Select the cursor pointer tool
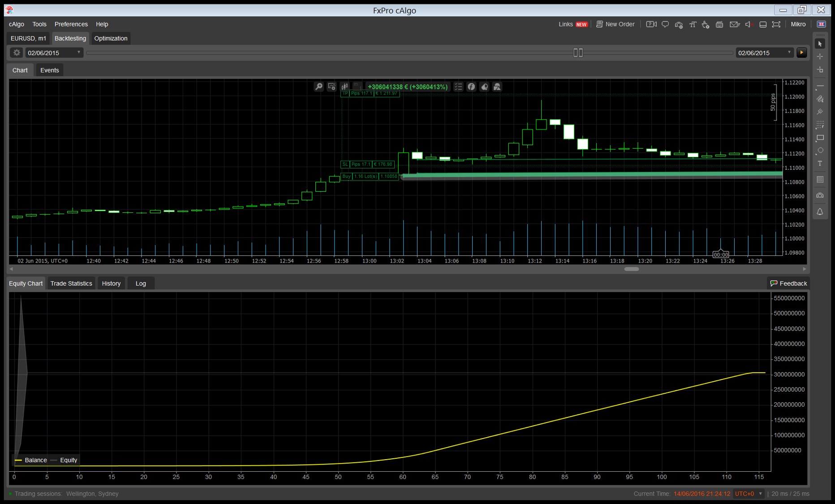This screenshot has height=504, width=835. tap(820, 44)
